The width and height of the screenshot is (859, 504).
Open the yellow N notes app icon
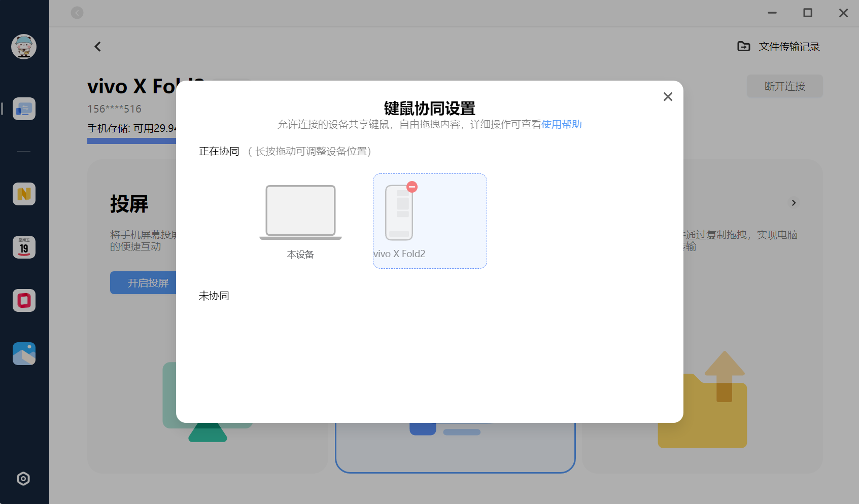click(24, 194)
